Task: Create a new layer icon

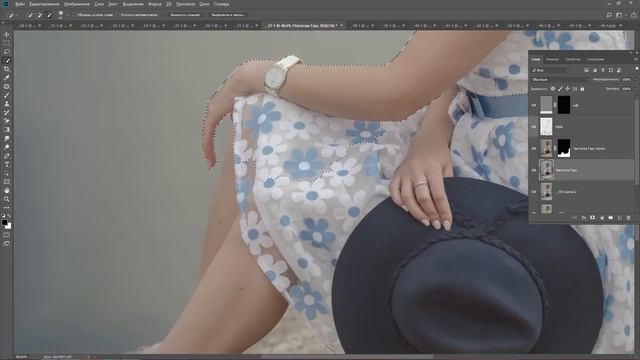Action: tap(620, 218)
